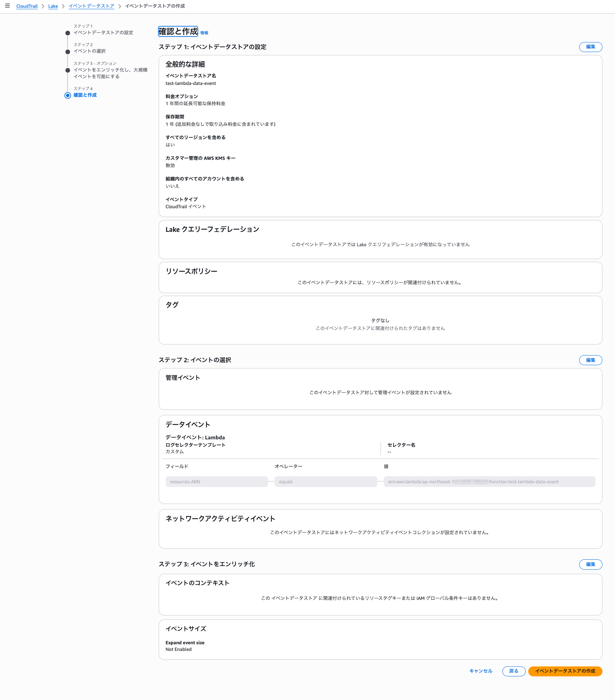Open the hamburger navigation menu
The height and width of the screenshot is (700, 615).
[7, 6]
